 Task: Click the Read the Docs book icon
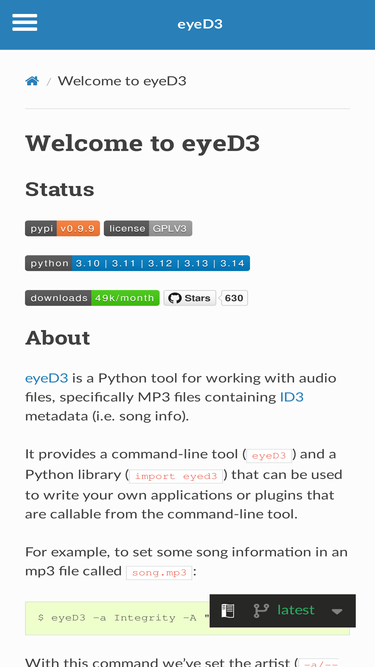point(227,611)
